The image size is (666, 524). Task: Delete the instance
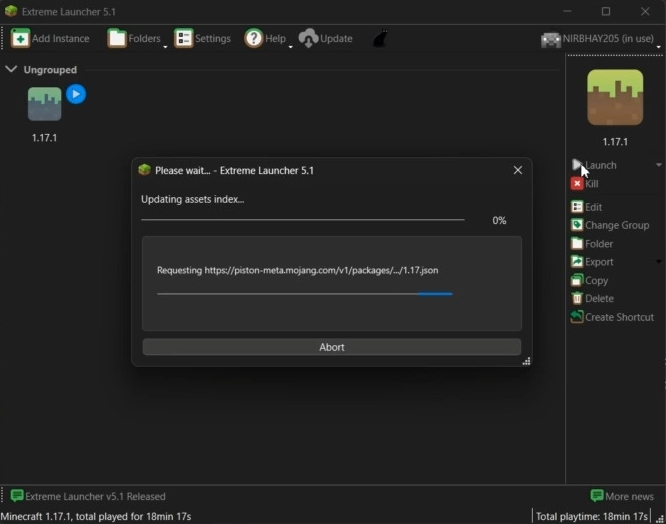592,299
